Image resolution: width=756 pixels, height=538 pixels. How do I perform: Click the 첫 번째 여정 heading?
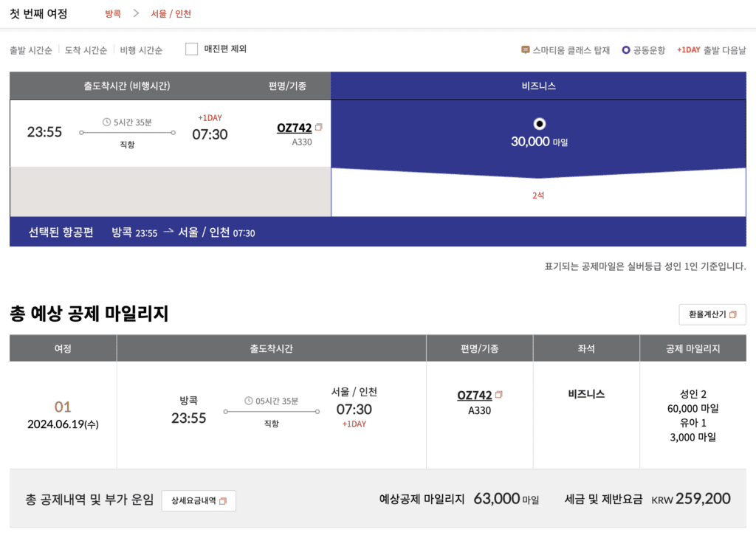coord(38,13)
